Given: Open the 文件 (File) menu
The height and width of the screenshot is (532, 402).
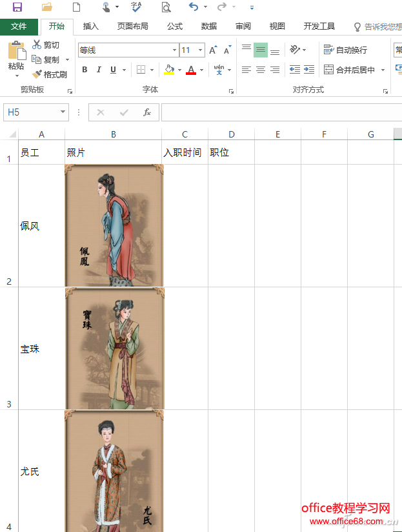Looking at the screenshot, I should click(19, 26).
